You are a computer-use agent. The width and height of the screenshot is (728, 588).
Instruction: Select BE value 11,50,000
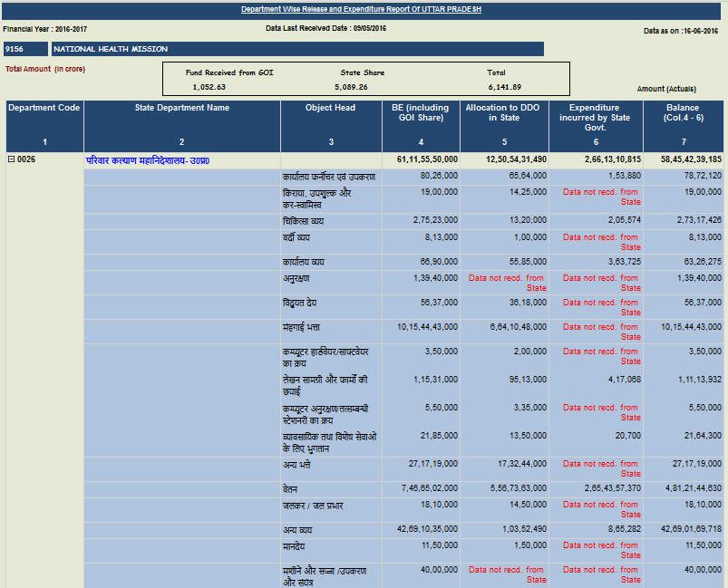pyautogui.click(x=439, y=545)
